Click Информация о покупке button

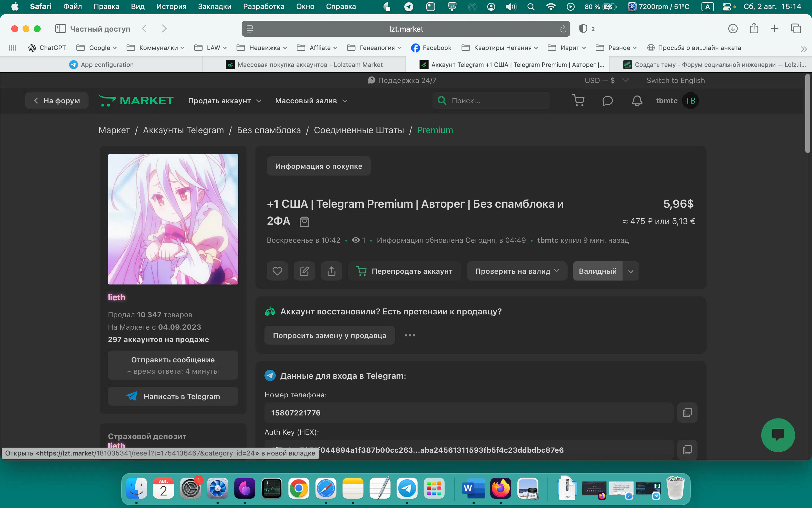pyautogui.click(x=318, y=166)
